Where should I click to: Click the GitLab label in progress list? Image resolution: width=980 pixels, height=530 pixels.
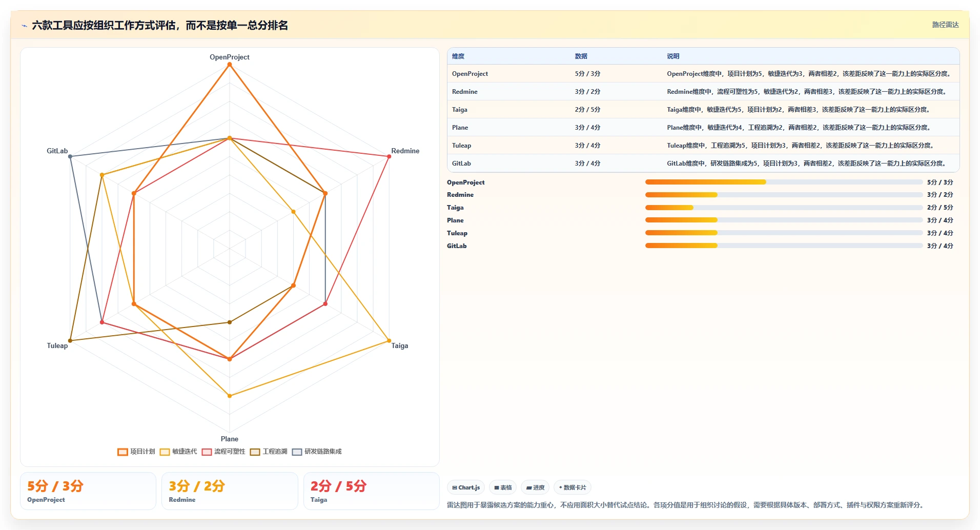tap(457, 246)
